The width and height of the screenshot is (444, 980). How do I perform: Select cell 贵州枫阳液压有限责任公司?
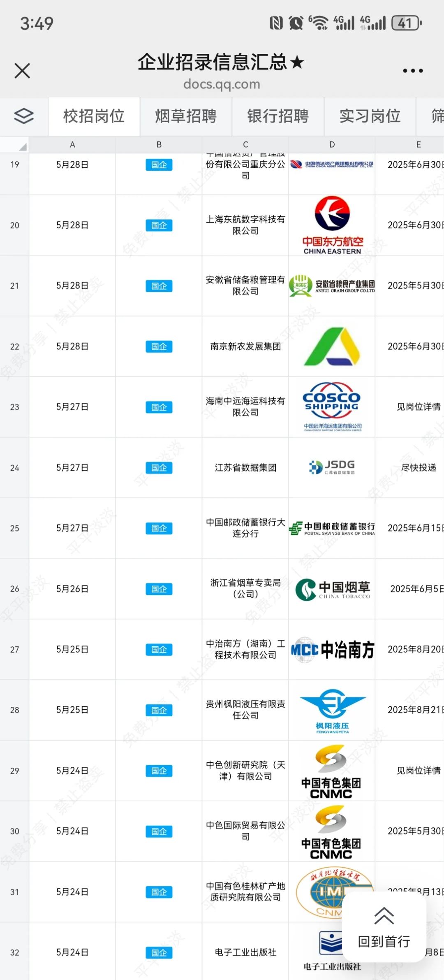[245, 710]
